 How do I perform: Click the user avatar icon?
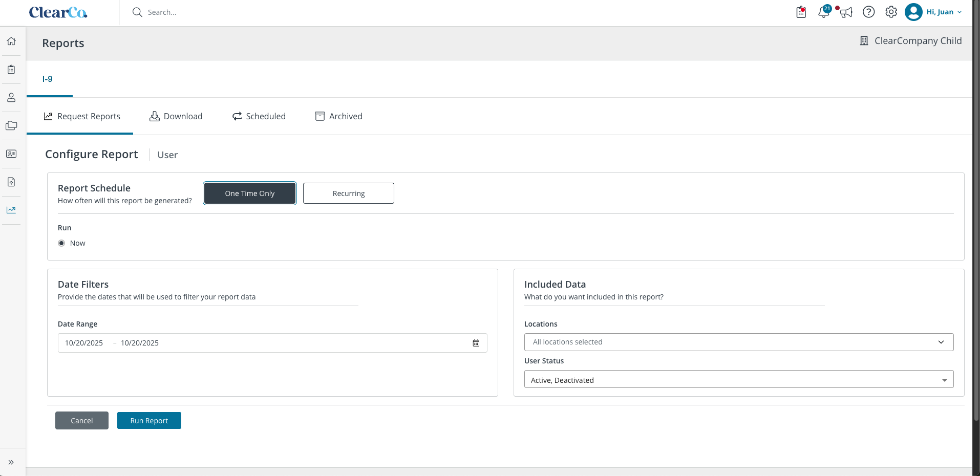pos(913,12)
